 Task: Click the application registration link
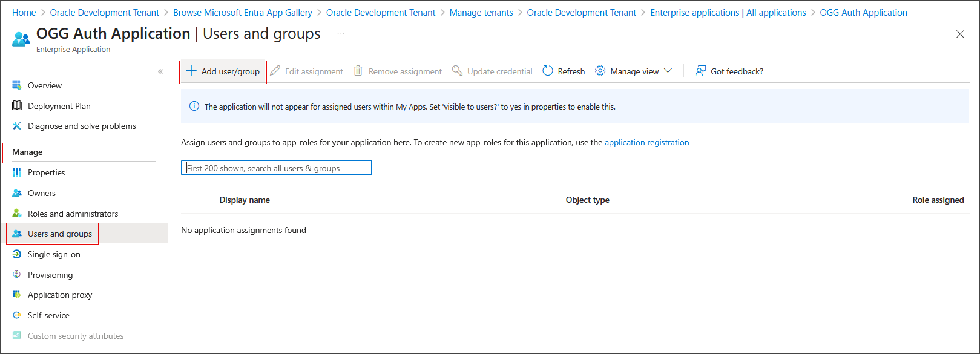[646, 142]
